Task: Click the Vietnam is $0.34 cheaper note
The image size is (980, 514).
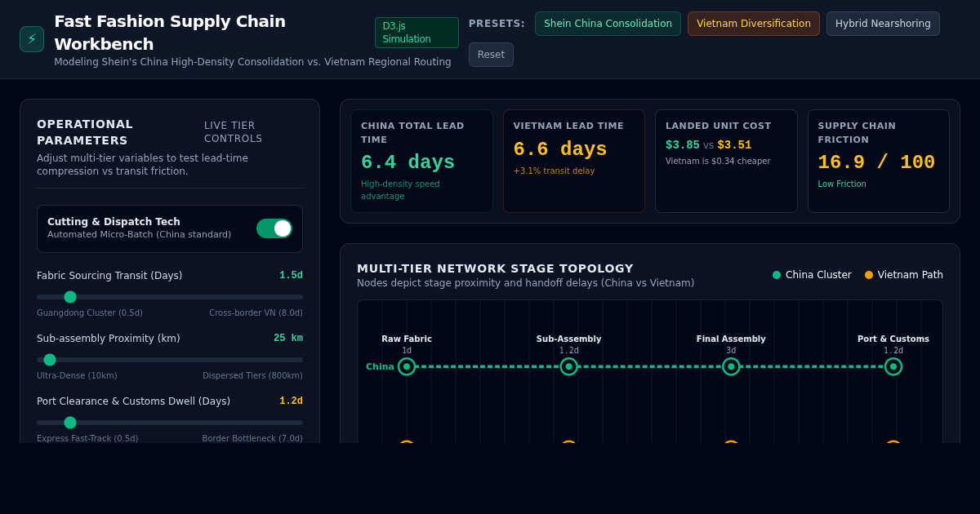Action: [x=718, y=162]
